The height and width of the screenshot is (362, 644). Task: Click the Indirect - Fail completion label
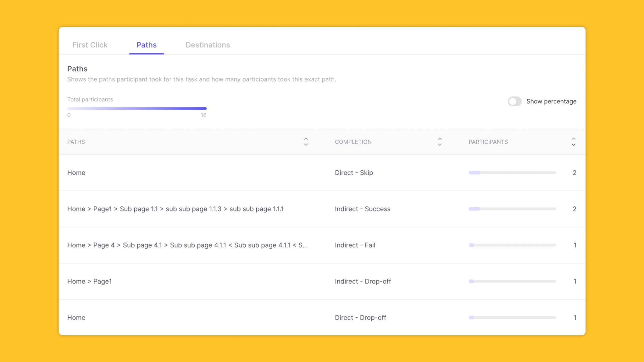click(x=355, y=245)
